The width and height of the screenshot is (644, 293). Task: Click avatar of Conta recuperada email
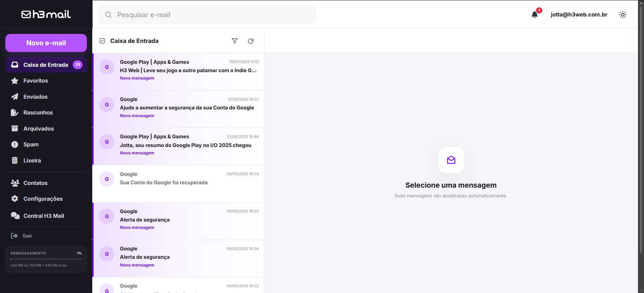107,179
